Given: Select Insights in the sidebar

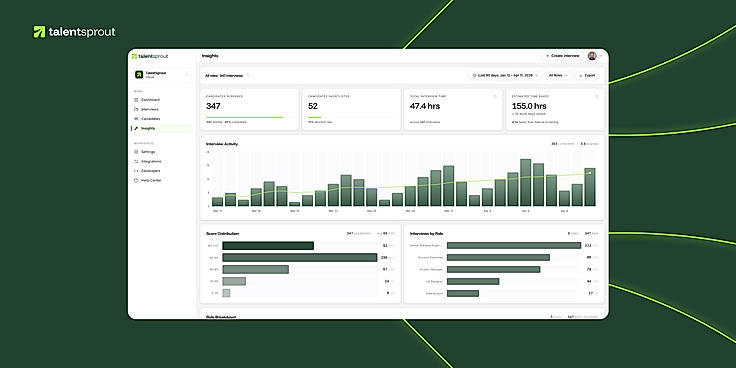Looking at the screenshot, I should click(162, 128).
